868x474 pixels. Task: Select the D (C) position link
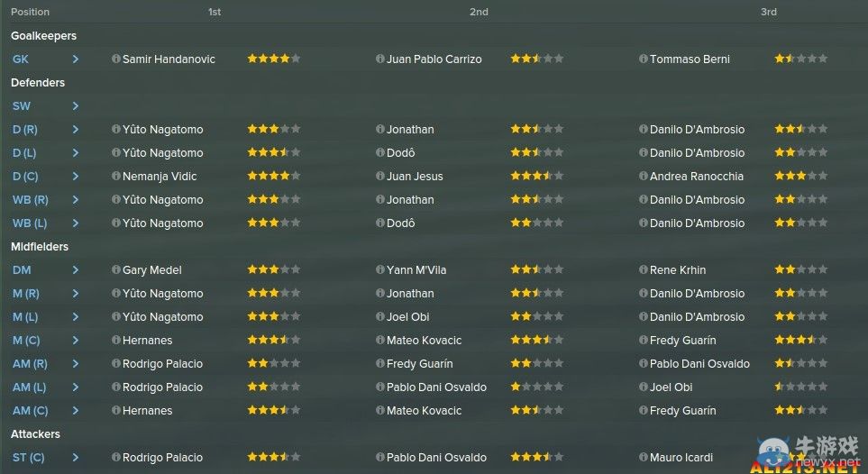pyautogui.click(x=25, y=176)
